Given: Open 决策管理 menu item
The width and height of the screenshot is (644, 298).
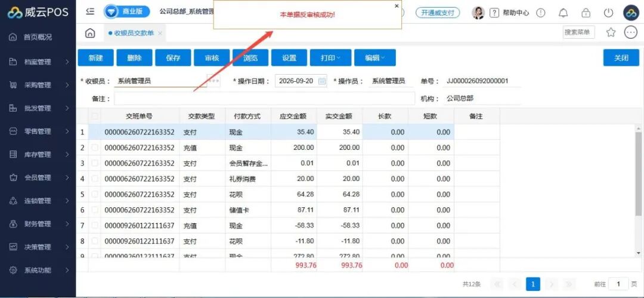Looking at the screenshot, I should coord(38,247).
